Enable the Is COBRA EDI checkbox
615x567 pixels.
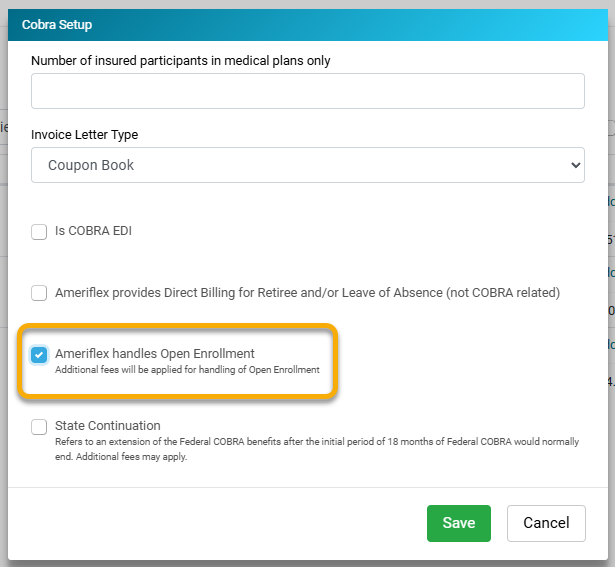pyautogui.click(x=39, y=232)
